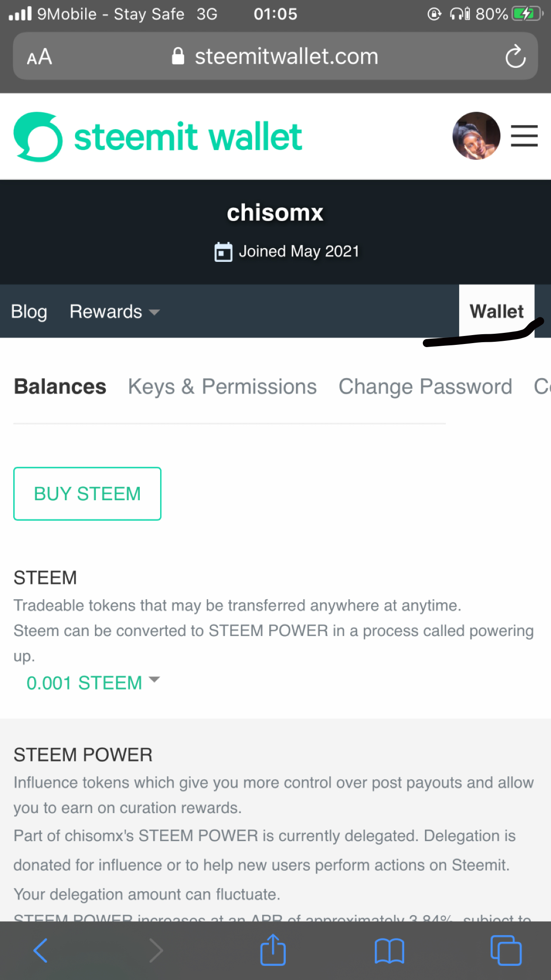The width and height of the screenshot is (551, 980).
Task: Open Keys & Permissions tab
Action: coord(222,387)
